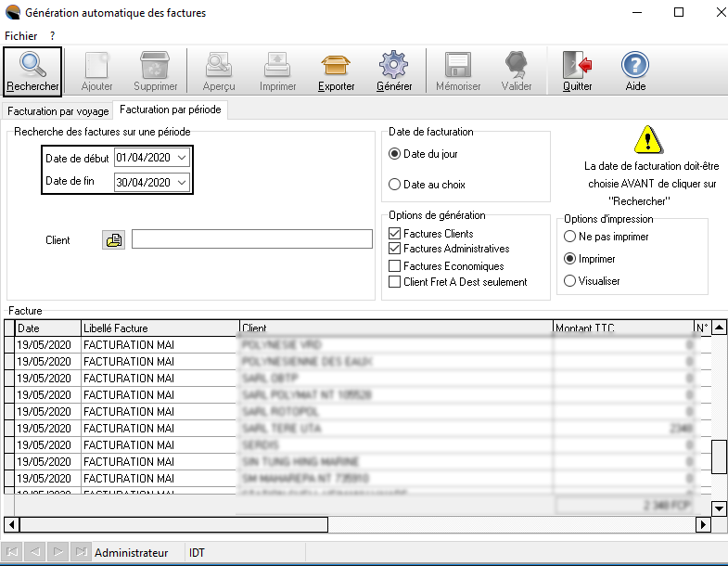This screenshot has height=566, width=728.
Task: Expand the Date de fin dropdown
Action: 182,183
